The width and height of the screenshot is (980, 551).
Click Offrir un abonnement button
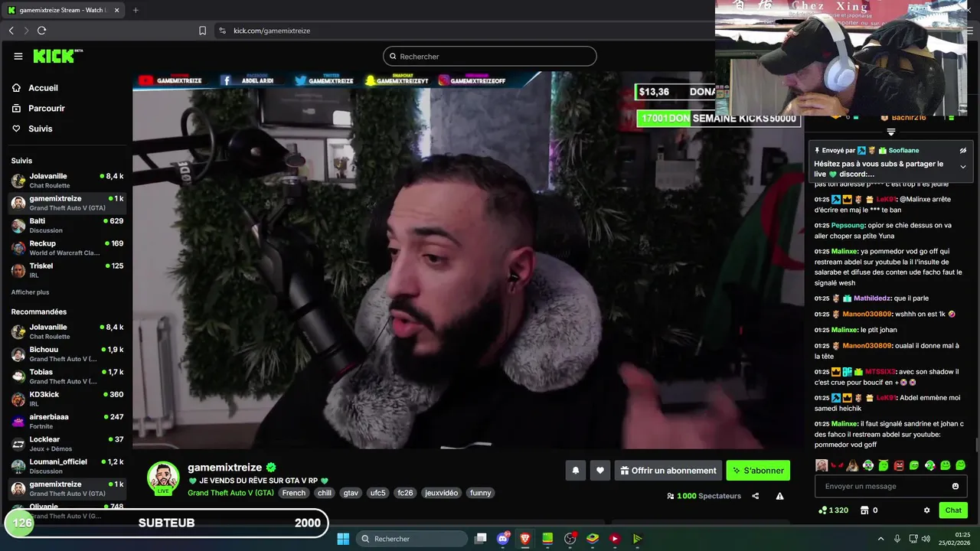tap(668, 471)
